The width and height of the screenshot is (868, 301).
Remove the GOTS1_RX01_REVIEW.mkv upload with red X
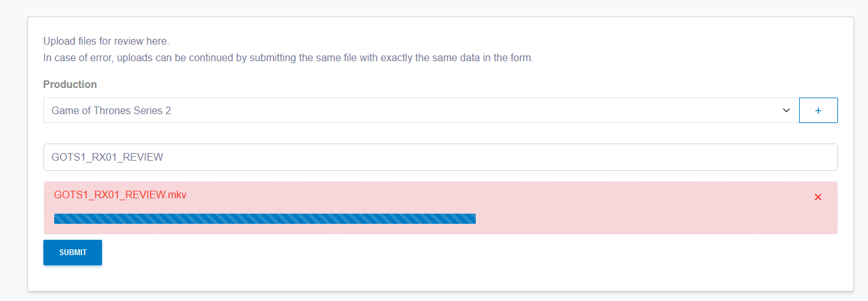[818, 197]
